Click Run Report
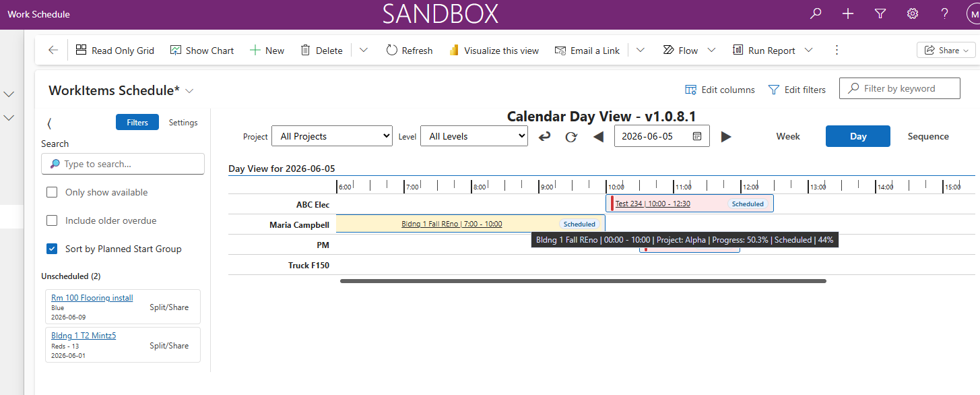This screenshot has width=980, height=395. 764,50
